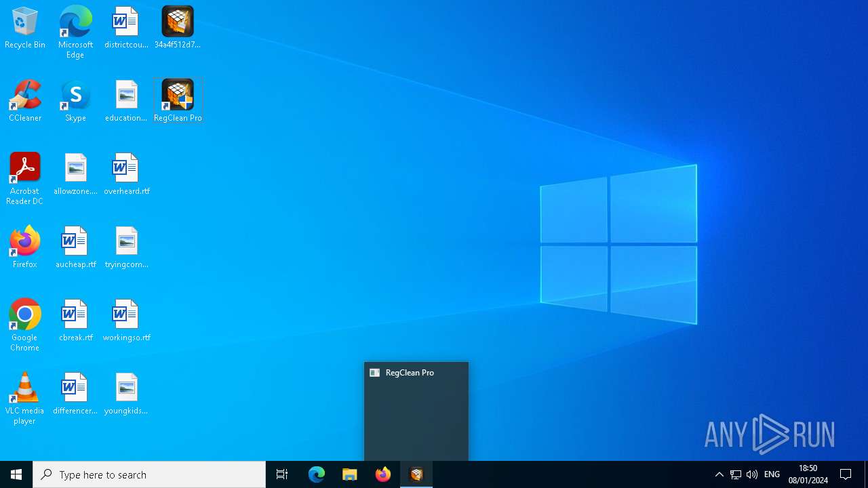Show hidden system tray icons
This screenshot has width=868, height=488.
719,474
